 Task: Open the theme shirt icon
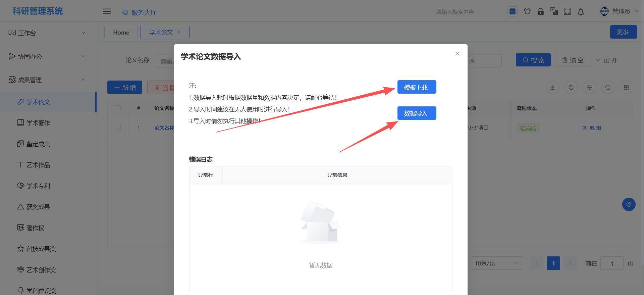coord(527,11)
